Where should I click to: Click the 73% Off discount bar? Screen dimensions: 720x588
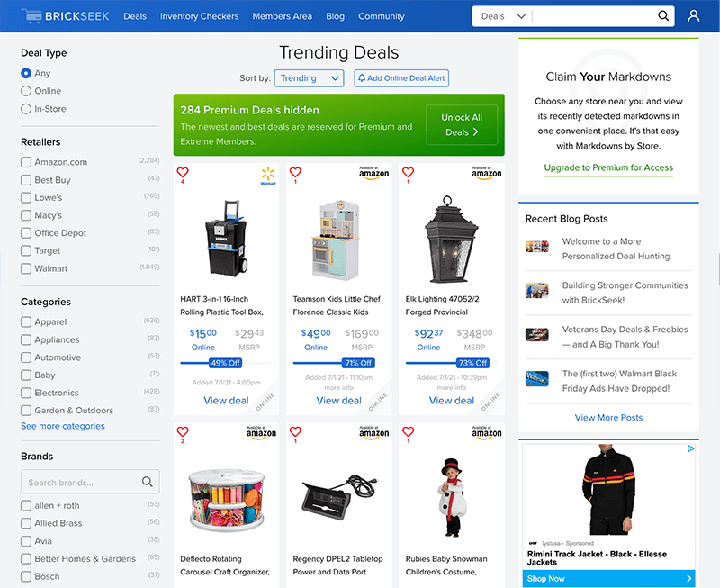(473, 363)
